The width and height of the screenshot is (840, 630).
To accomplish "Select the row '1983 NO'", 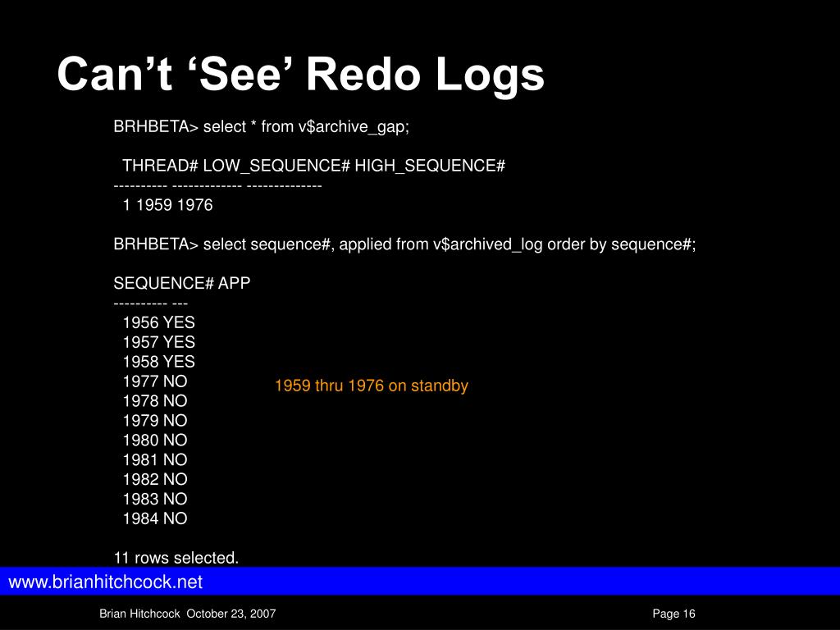I will [155, 500].
